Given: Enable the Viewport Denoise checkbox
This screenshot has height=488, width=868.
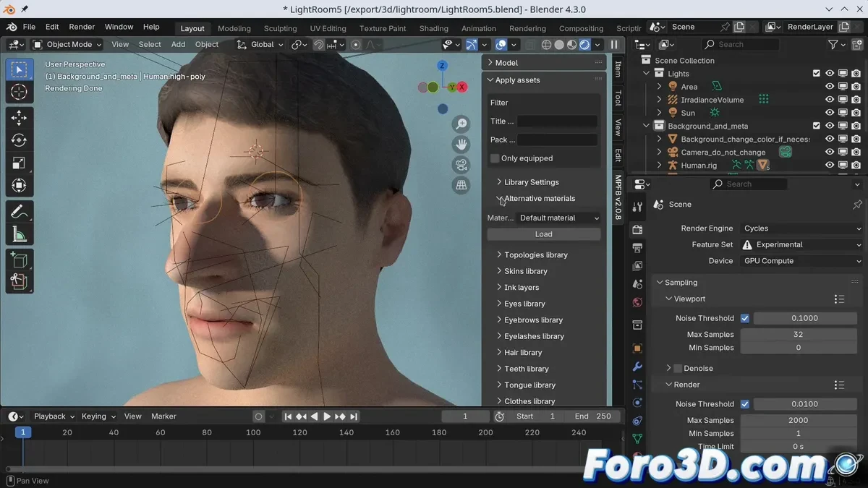Looking at the screenshot, I should 678,368.
